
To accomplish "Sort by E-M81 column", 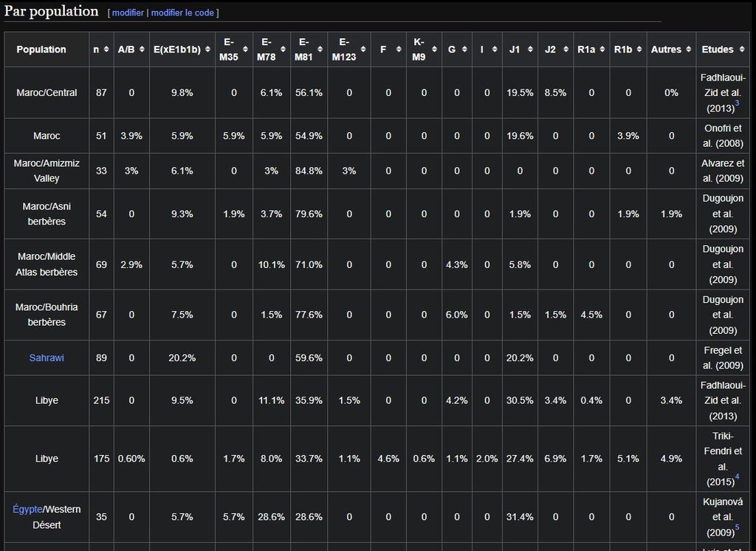I will [x=308, y=49].
